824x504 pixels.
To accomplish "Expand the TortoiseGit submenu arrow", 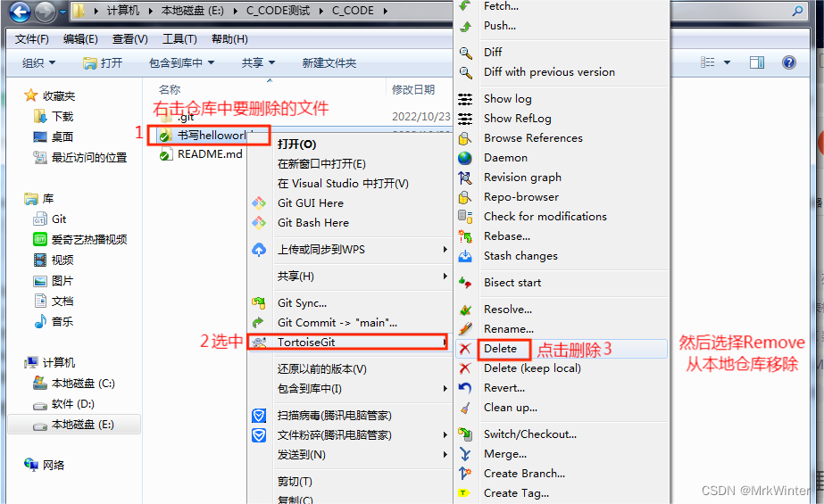I will (445, 343).
